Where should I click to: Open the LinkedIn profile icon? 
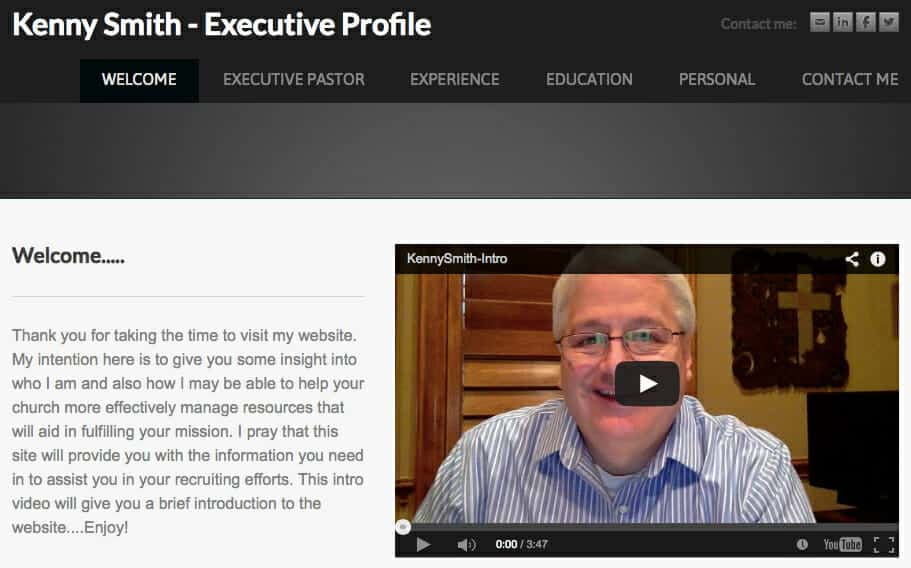pyautogui.click(x=842, y=23)
